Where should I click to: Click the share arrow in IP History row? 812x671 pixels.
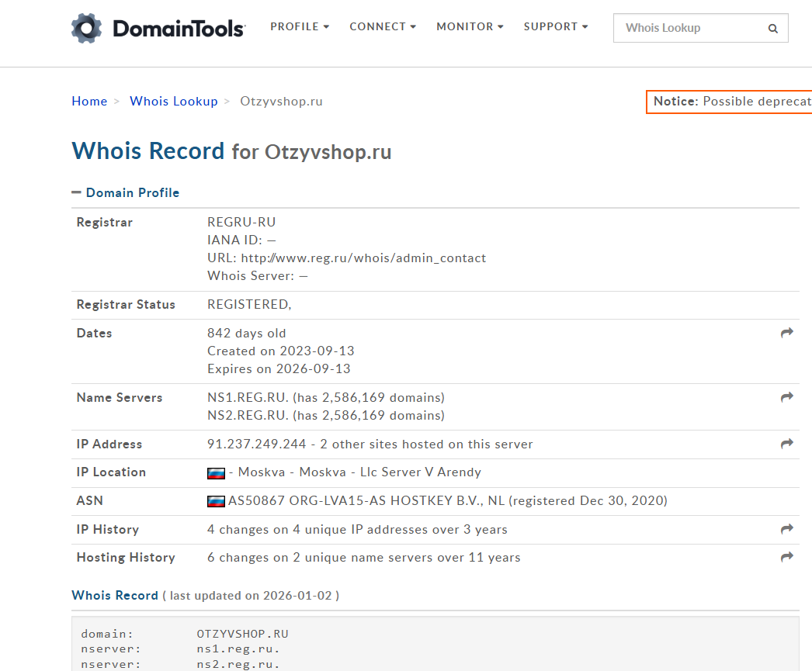(x=786, y=529)
